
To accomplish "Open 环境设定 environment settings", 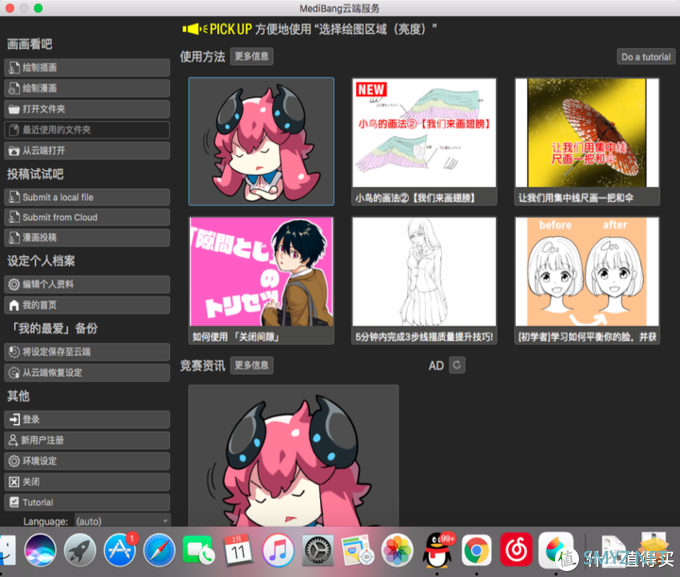I will [87, 461].
